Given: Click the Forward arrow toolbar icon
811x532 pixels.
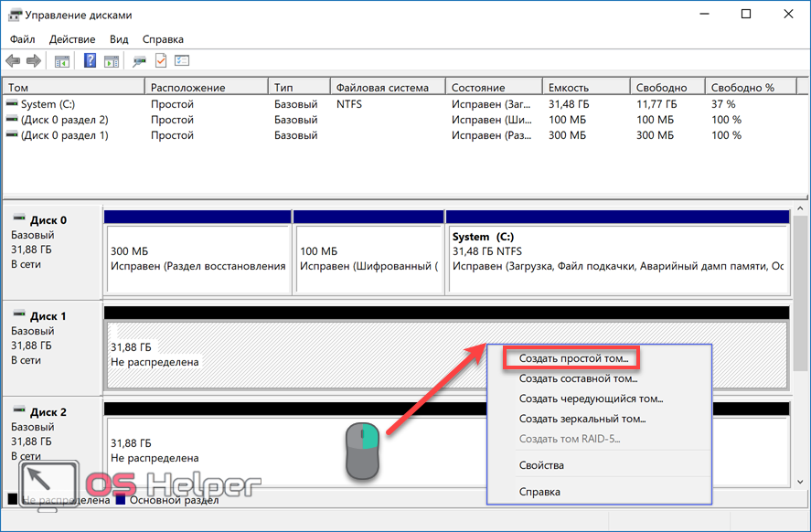Looking at the screenshot, I should pos(34,61).
